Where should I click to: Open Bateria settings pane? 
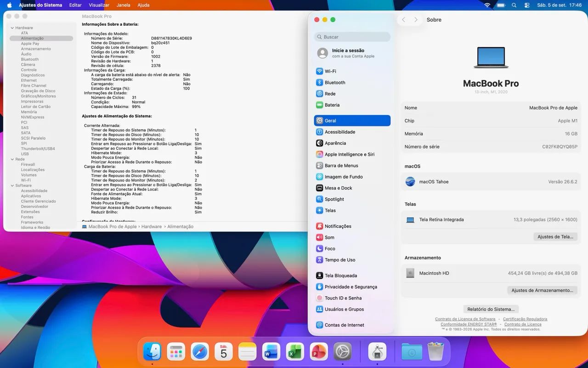coord(352,105)
